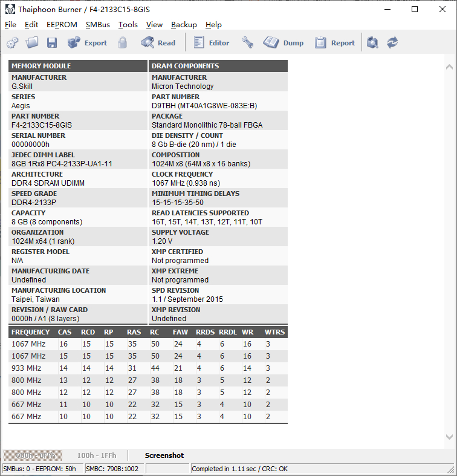
Task: Click the magnifier search icon in toolbar
Action: [372, 43]
